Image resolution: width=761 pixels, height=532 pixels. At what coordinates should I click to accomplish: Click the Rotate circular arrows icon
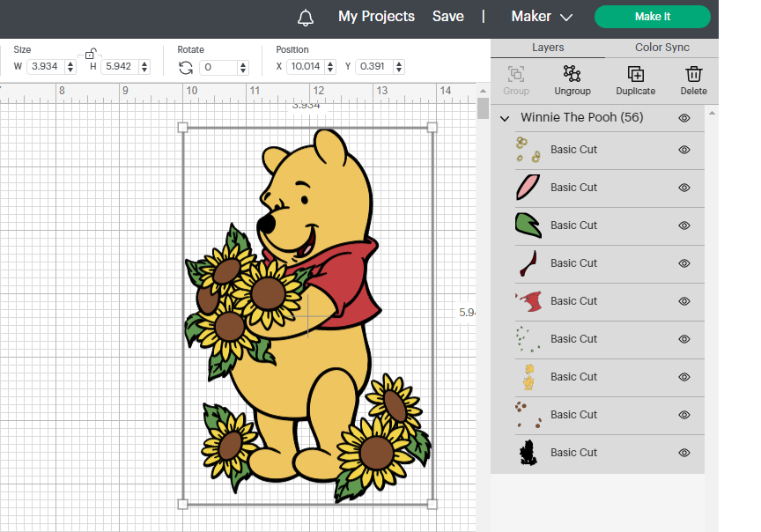click(x=186, y=68)
